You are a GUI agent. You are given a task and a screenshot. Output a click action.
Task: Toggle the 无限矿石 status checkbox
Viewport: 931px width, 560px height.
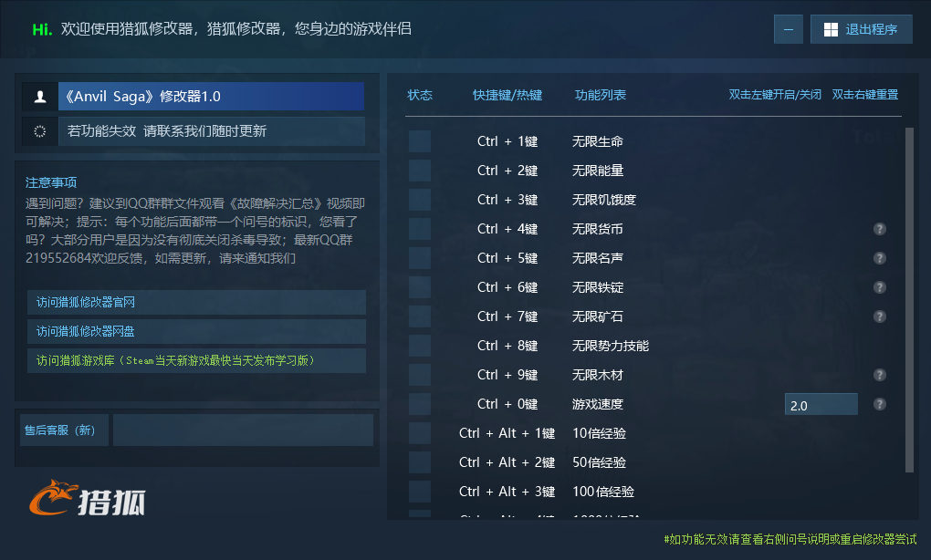click(420, 316)
